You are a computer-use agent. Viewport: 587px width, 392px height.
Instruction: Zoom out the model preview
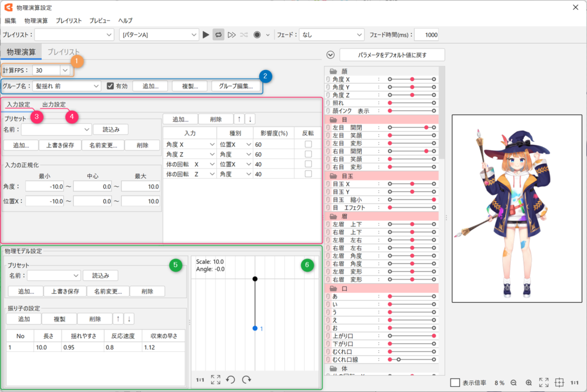[514, 382]
